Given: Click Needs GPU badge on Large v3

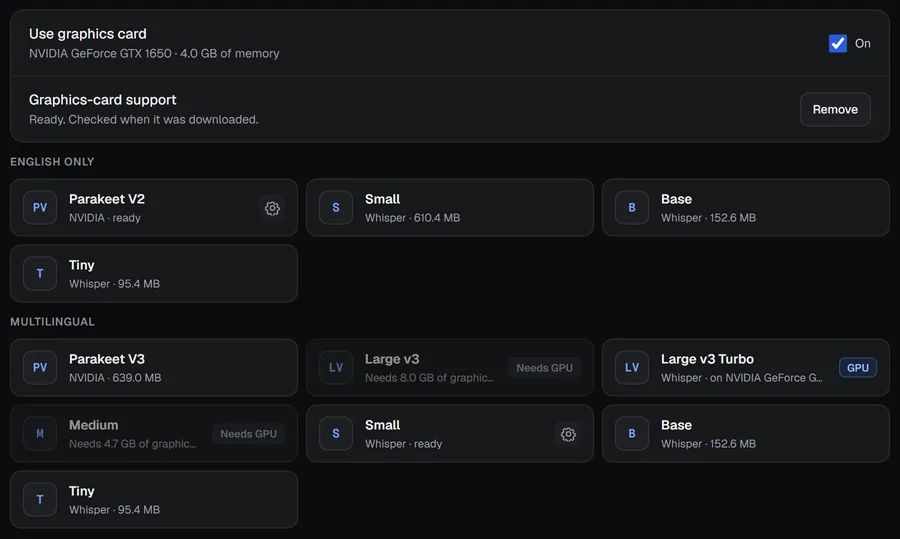Looking at the screenshot, I should click(544, 367).
